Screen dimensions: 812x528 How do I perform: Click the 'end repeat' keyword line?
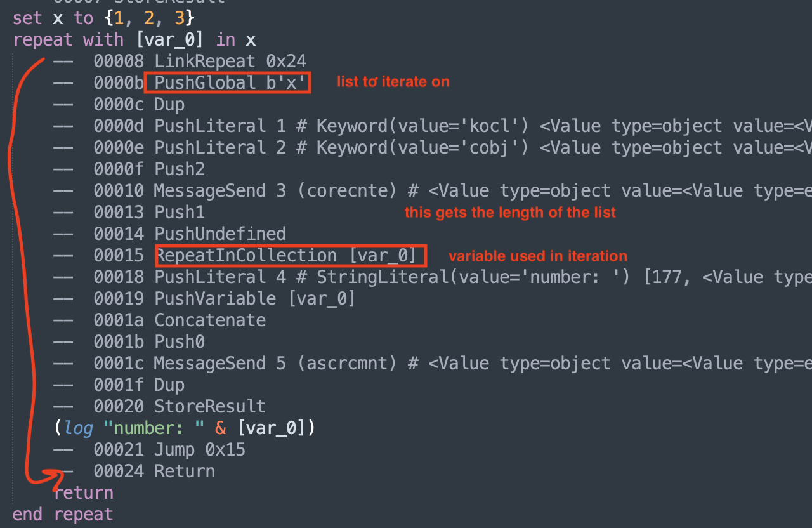63,514
